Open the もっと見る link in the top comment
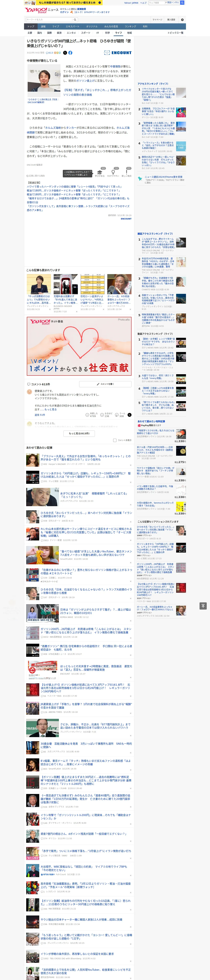Image resolution: width=210 pixels, height=980 pixels. pos(51,409)
